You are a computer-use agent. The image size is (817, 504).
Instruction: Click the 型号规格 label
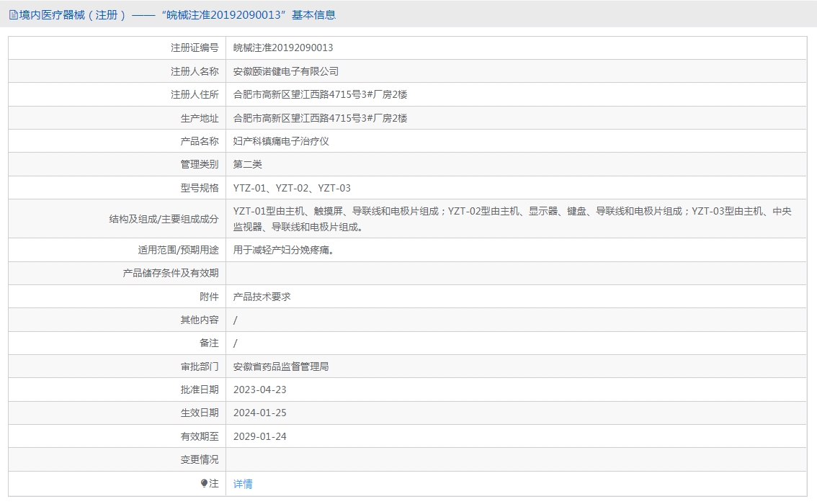click(x=200, y=188)
